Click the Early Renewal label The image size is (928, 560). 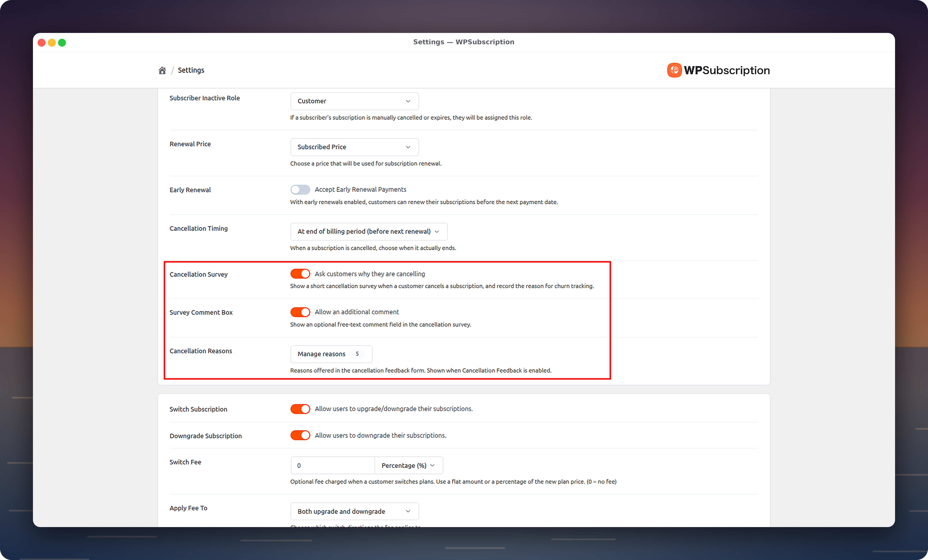coord(190,190)
